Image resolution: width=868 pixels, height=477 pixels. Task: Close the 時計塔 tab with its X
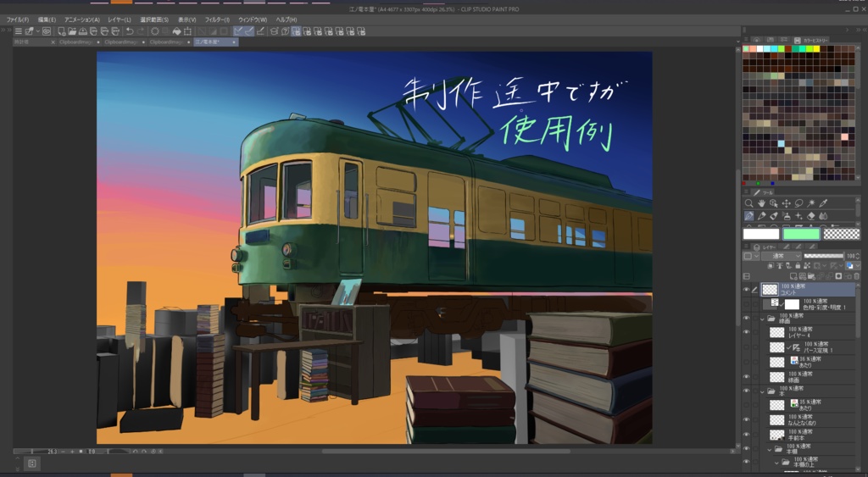tap(53, 42)
